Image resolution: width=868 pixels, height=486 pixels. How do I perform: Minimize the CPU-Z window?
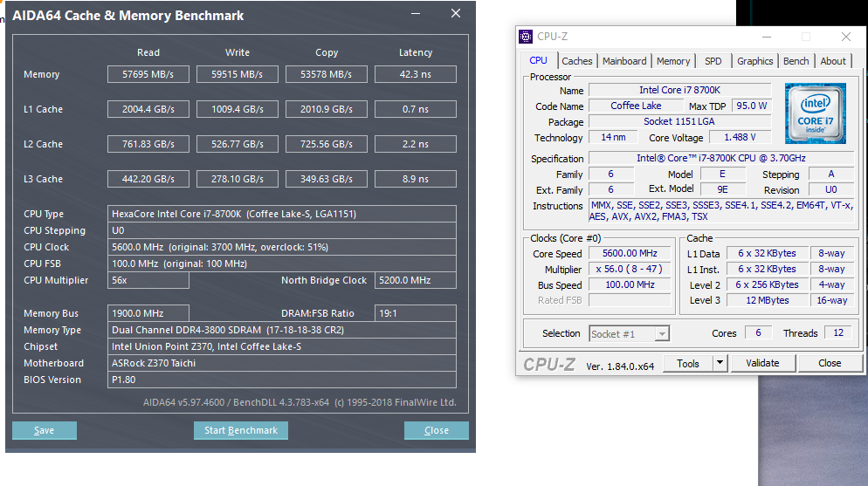tap(767, 37)
